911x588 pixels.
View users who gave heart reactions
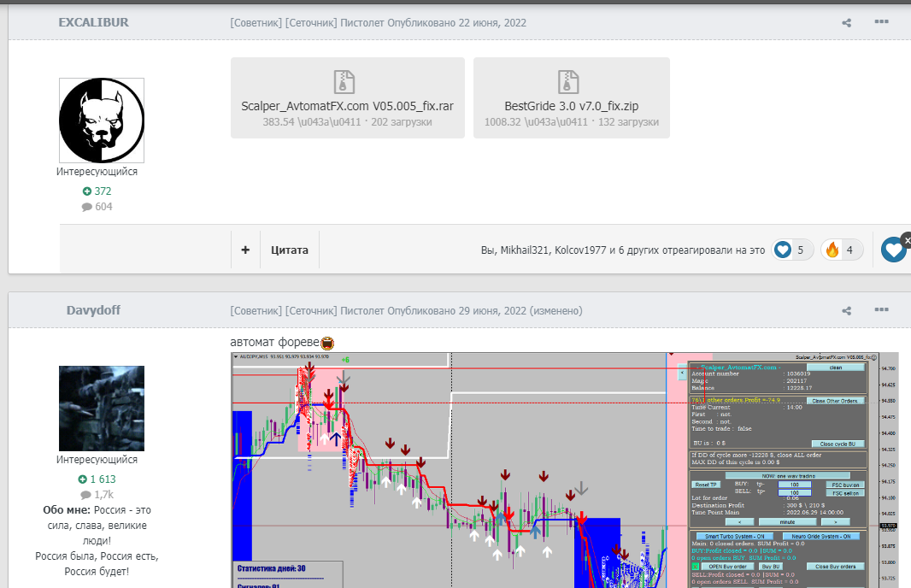pyautogui.click(x=792, y=250)
